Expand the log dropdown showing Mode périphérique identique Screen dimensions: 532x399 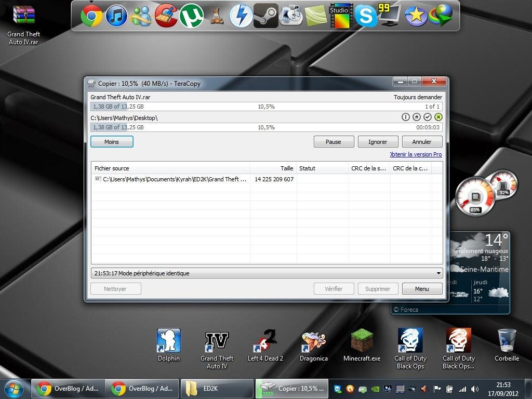tap(438, 273)
